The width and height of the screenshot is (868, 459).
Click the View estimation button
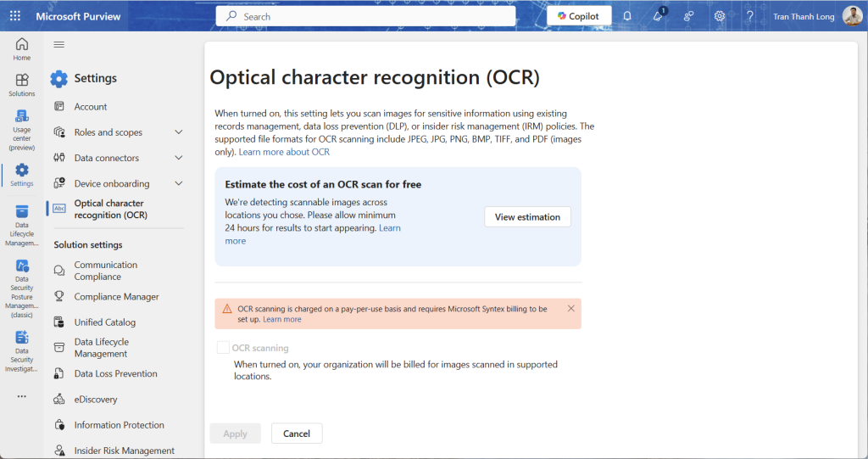pyautogui.click(x=527, y=217)
